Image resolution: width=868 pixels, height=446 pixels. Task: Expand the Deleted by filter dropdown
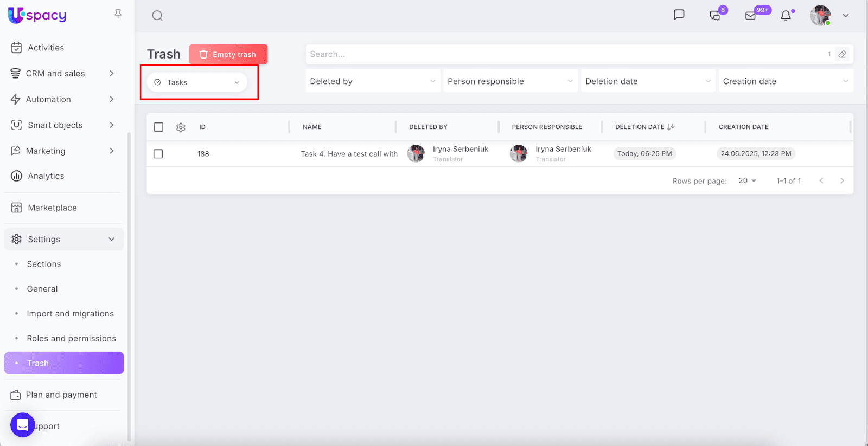coord(373,81)
